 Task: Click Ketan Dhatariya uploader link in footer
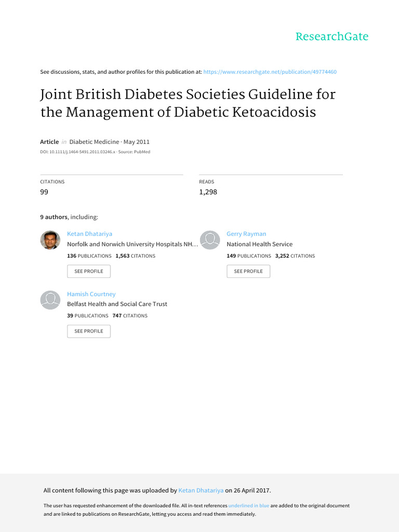(x=201, y=490)
